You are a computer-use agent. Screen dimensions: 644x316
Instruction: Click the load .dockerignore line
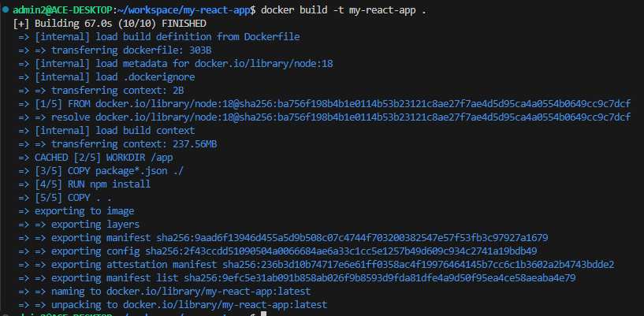[x=106, y=77]
